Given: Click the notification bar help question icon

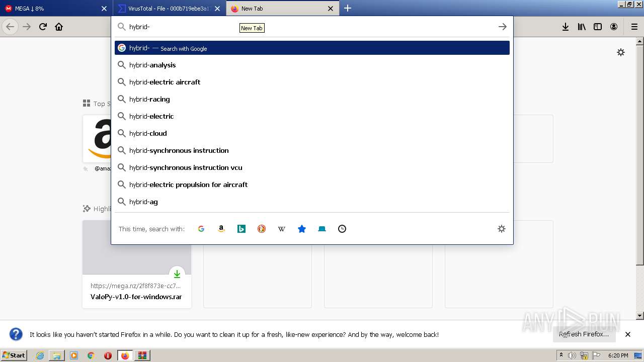Looking at the screenshot, I should [x=16, y=334].
